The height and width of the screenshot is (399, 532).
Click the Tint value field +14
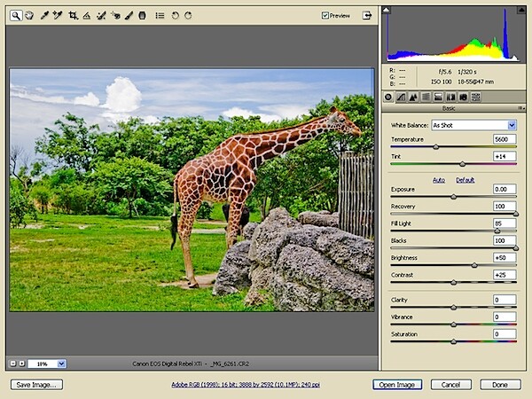(505, 156)
